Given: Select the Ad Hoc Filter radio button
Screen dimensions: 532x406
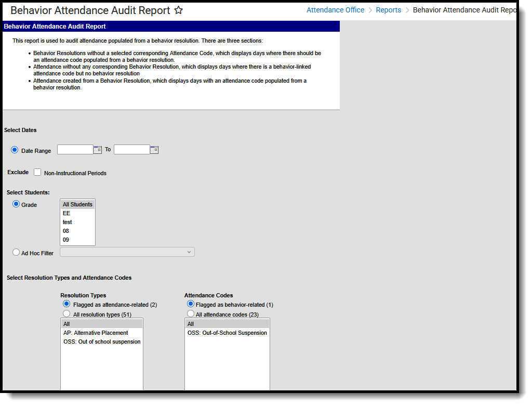Looking at the screenshot, I should 16,252.
